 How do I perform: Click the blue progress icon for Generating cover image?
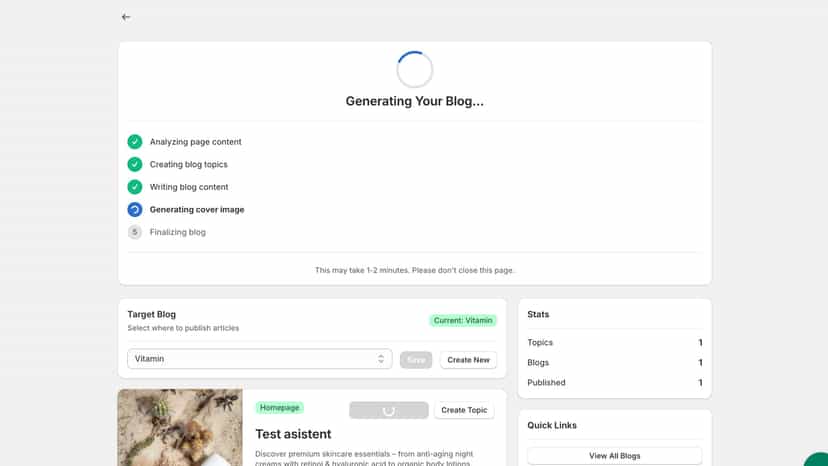135,210
